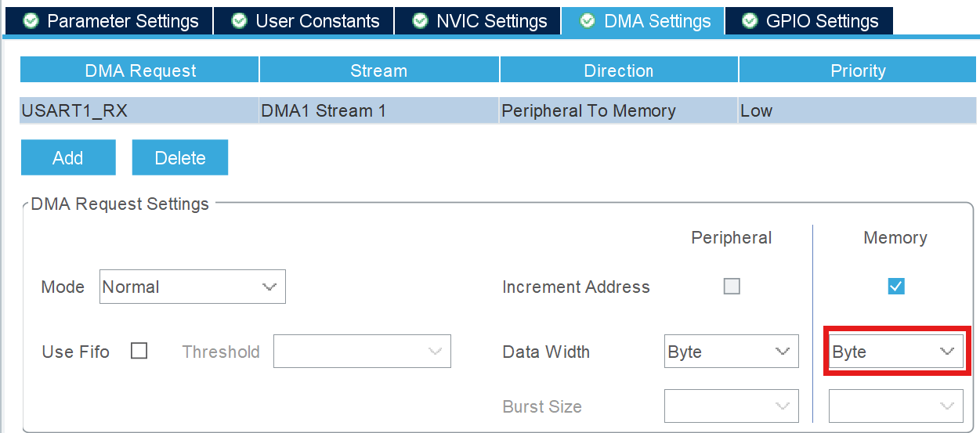Viewport: 980px width, 433px height.
Task: Click the Peripheral To Memory direction cell
Action: (x=619, y=110)
